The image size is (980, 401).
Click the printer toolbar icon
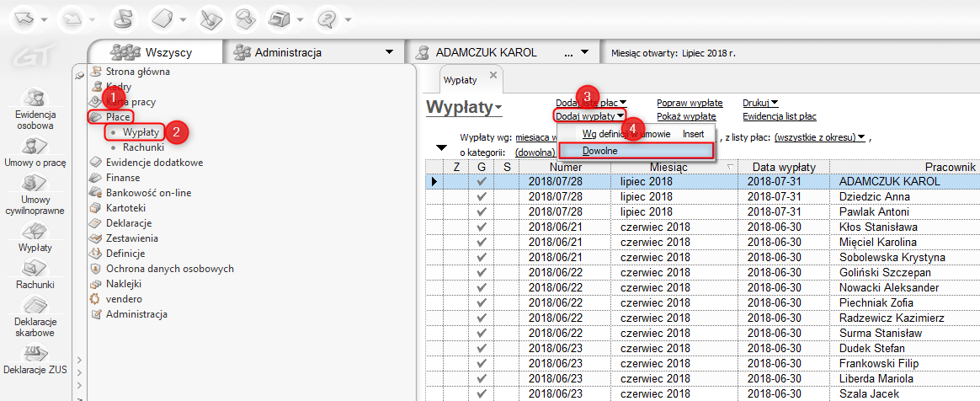(x=279, y=19)
